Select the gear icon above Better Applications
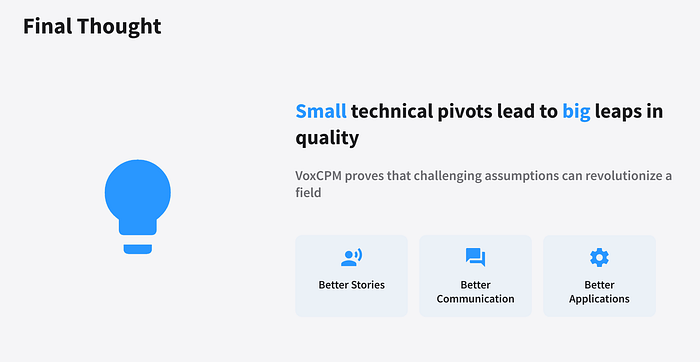 click(x=599, y=258)
